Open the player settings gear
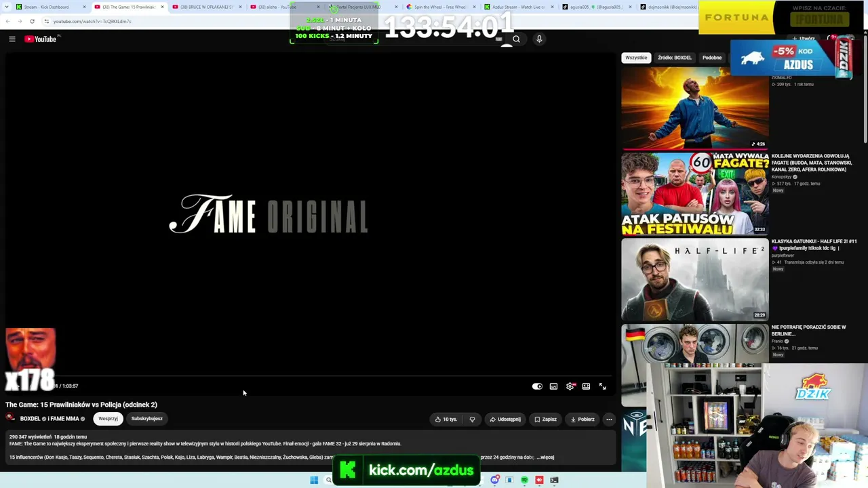 click(x=570, y=386)
